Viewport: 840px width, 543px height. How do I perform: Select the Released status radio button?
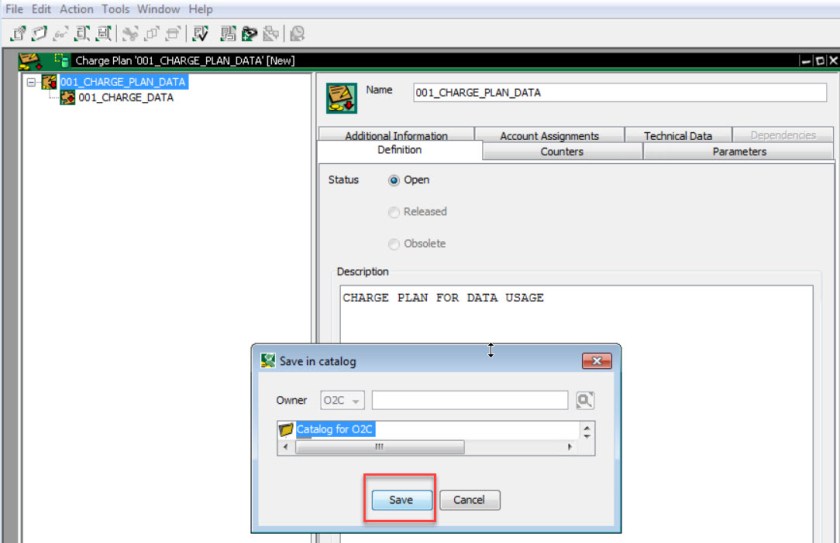pyautogui.click(x=394, y=212)
